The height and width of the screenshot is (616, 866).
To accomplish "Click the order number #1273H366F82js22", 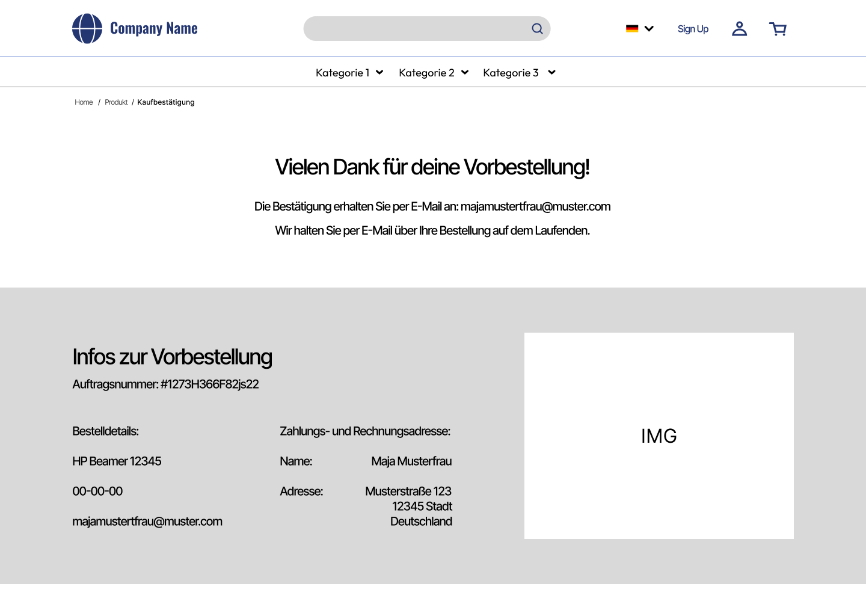I will coord(209,384).
